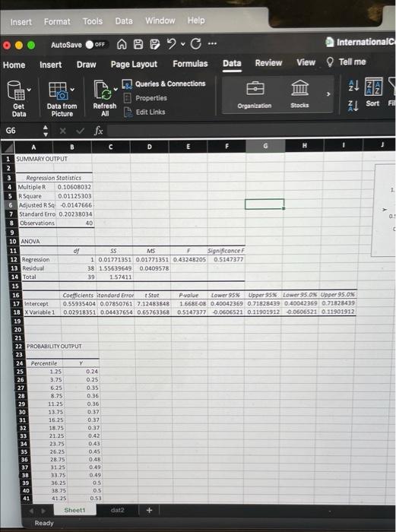
Task: Click the Get Data database icon
Action: pyautogui.click(x=16, y=90)
